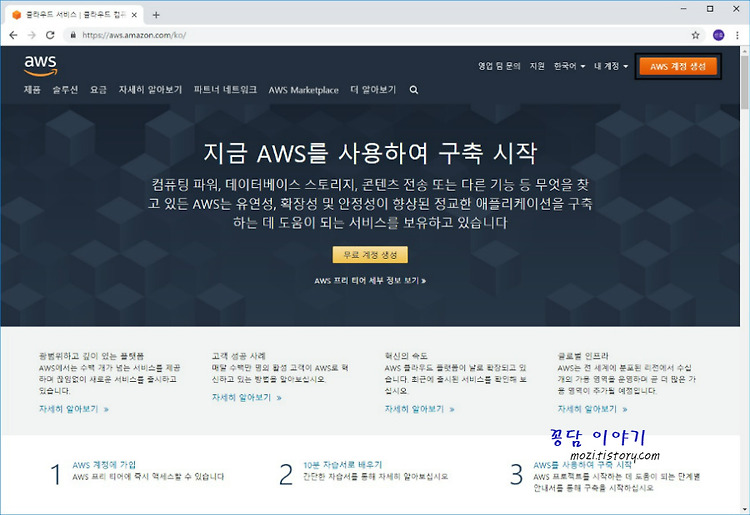Click the AWS tab favicon
Viewport: 750px width, 515px height.
(17, 15)
